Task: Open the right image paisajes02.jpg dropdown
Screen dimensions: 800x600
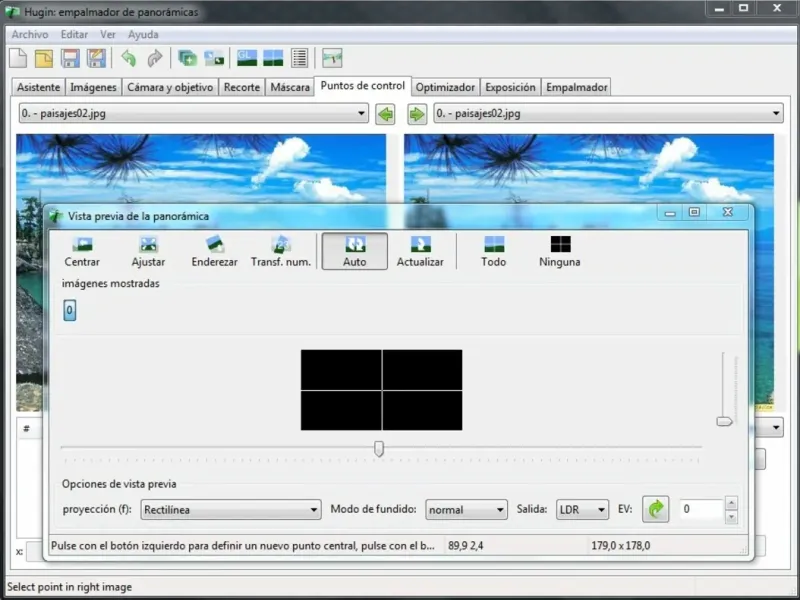Action: pyautogui.click(x=609, y=113)
